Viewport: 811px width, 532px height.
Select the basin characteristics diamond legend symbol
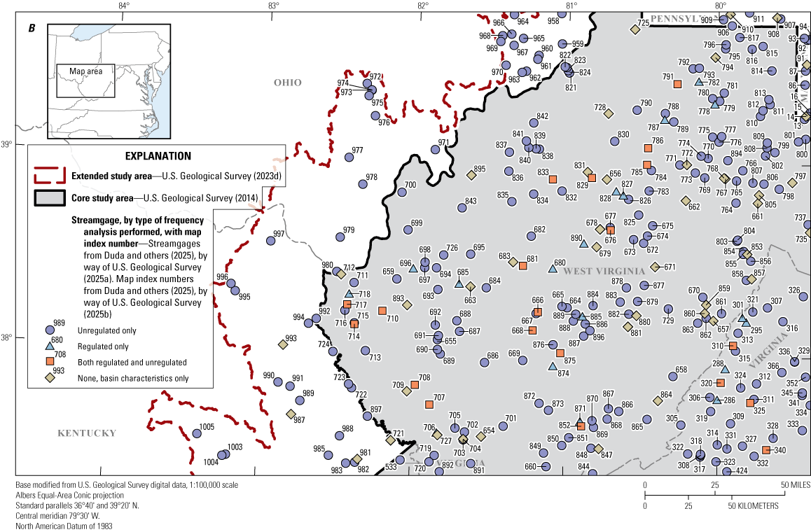(50, 378)
